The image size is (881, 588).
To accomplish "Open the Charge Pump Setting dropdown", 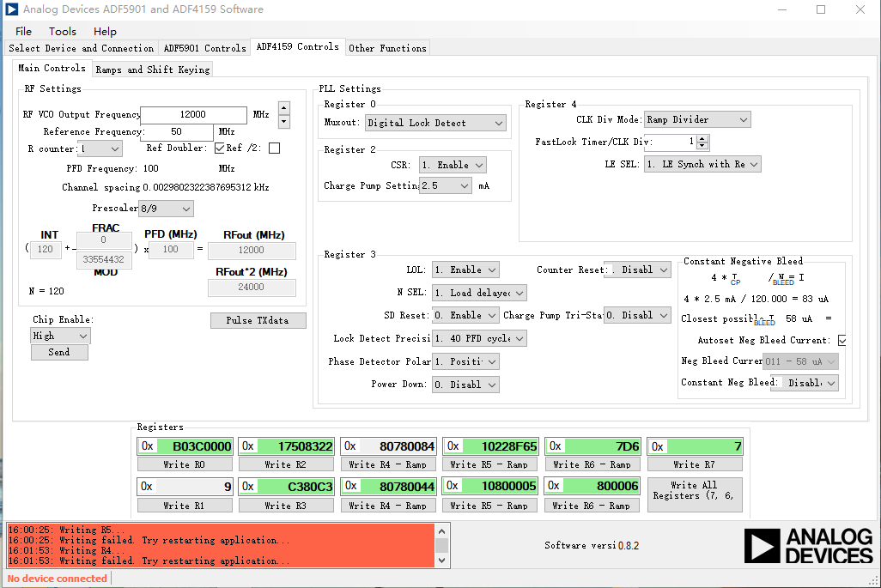I will click(x=446, y=186).
